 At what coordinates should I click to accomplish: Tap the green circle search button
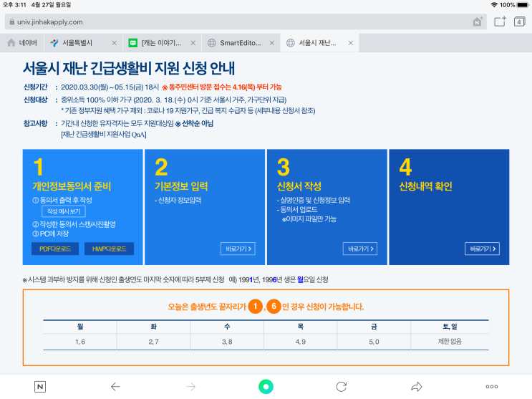tap(266, 386)
